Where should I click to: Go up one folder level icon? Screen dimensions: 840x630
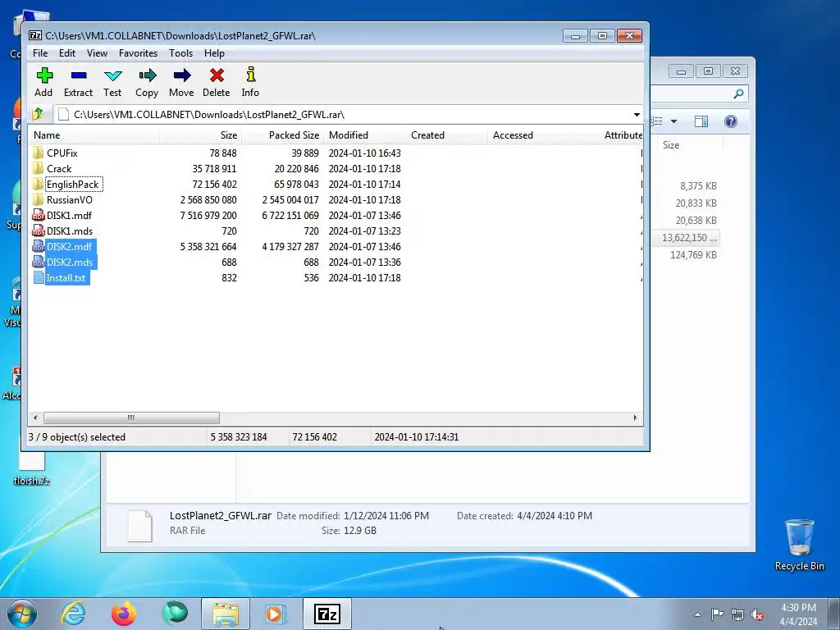coord(38,114)
